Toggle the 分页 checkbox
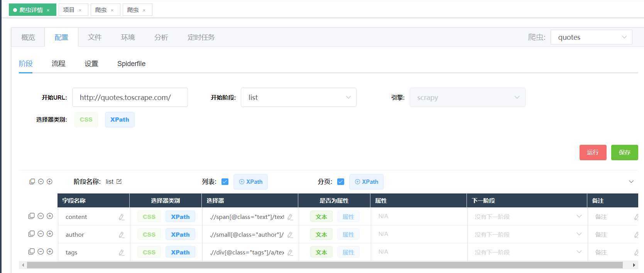 click(340, 181)
